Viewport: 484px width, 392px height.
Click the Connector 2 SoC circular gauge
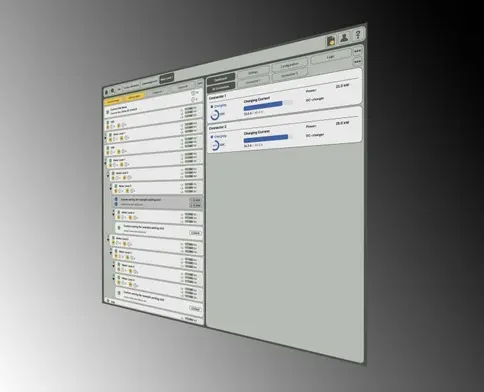(x=215, y=145)
